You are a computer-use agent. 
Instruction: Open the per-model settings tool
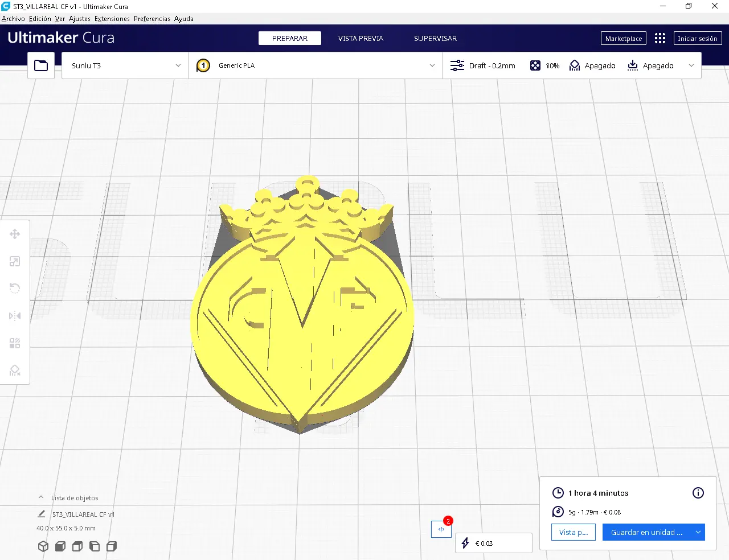pos(15,343)
